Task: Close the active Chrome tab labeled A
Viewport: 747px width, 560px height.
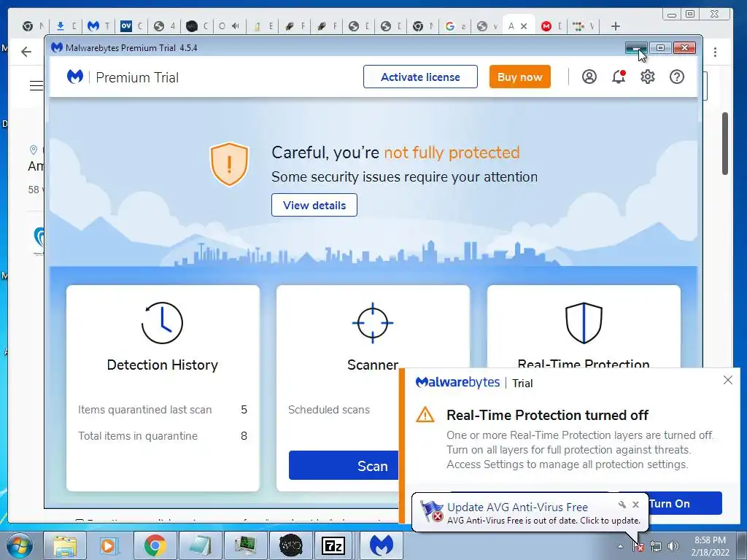Action: [524, 26]
